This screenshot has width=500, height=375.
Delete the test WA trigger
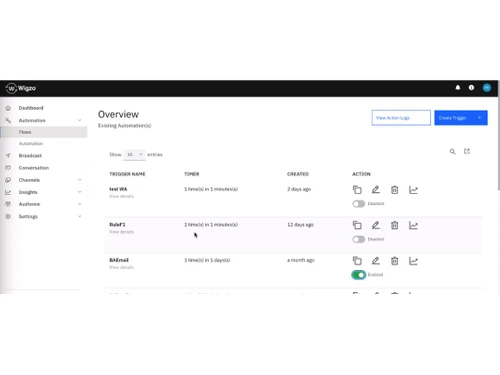(394, 190)
